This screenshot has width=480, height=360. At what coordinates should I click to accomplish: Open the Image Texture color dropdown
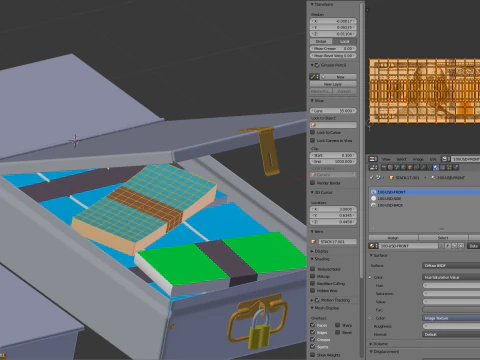451,318
